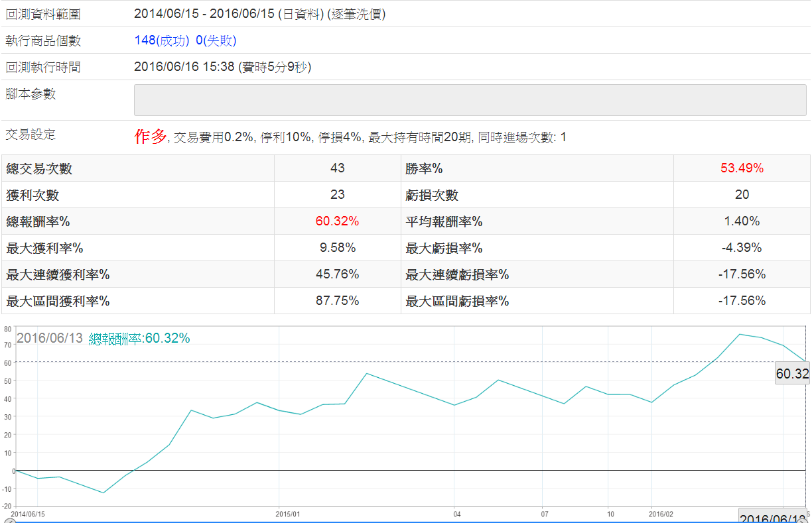Click inside the 腳本參數 script parameters field
Screen dimensions: 812x523
click(x=470, y=100)
